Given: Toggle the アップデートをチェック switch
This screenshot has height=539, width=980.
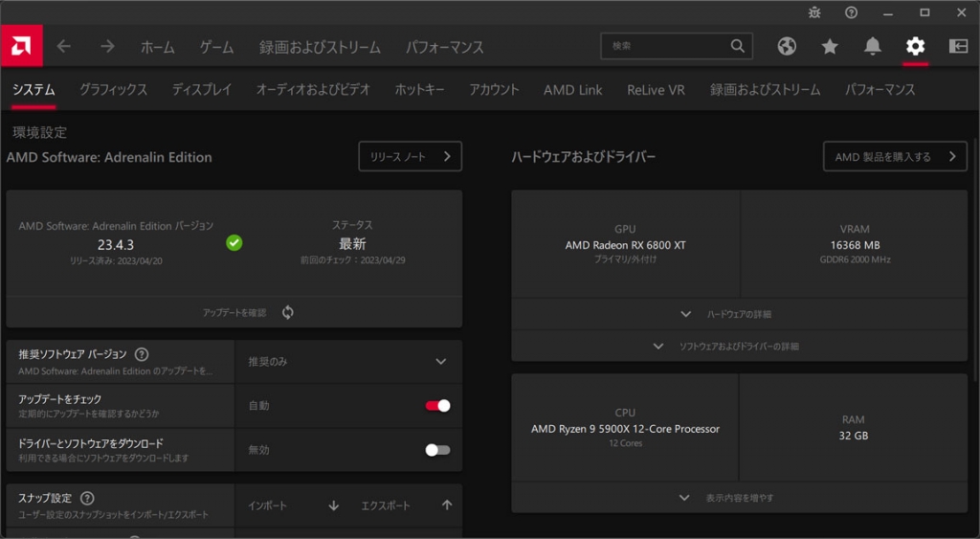Looking at the screenshot, I should tap(437, 406).
